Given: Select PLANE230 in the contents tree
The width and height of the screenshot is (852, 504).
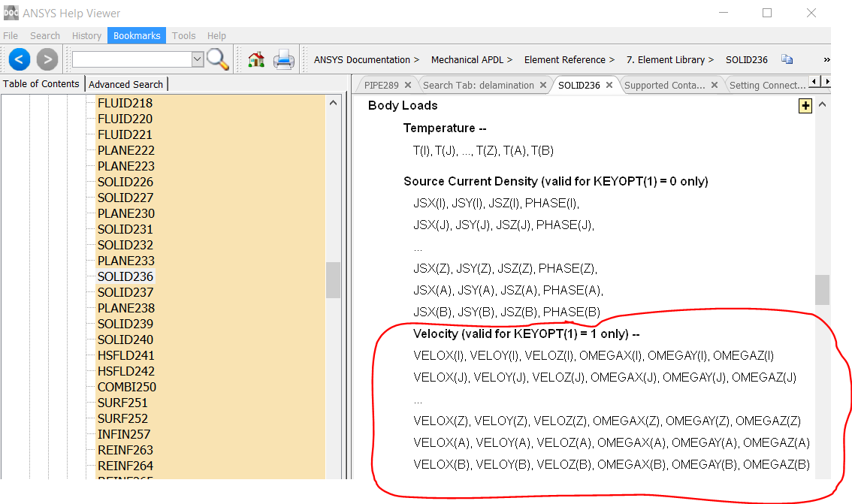Looking at the screenshot, I should [x=126, y=213].
